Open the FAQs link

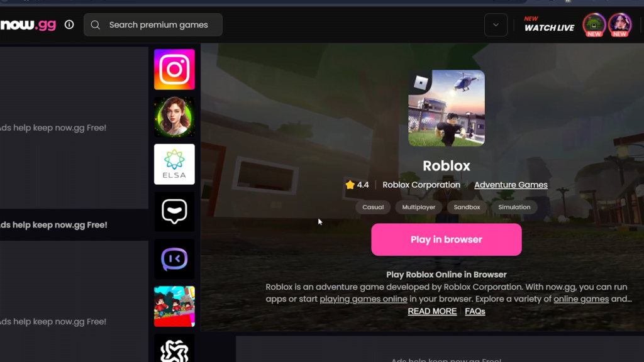tap(475, 311)
